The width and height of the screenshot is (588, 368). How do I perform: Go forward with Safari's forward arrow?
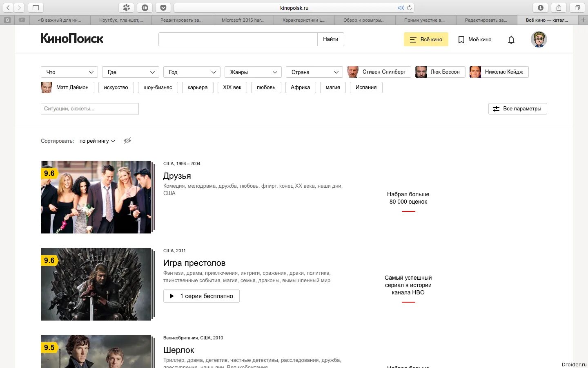pyautogui.click(x=19, y=8)
